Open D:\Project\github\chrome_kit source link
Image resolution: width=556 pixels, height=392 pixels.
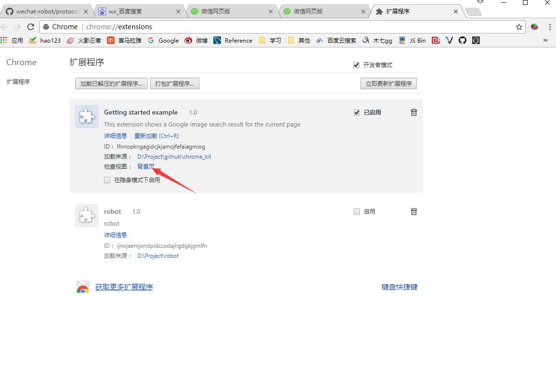point(174,156)
